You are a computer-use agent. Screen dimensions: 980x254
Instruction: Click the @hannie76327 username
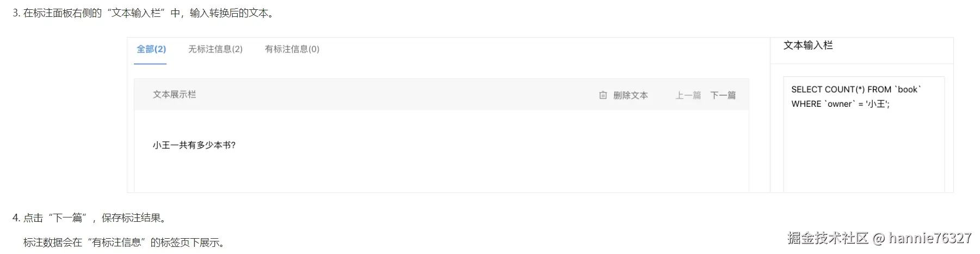(923, 238)
